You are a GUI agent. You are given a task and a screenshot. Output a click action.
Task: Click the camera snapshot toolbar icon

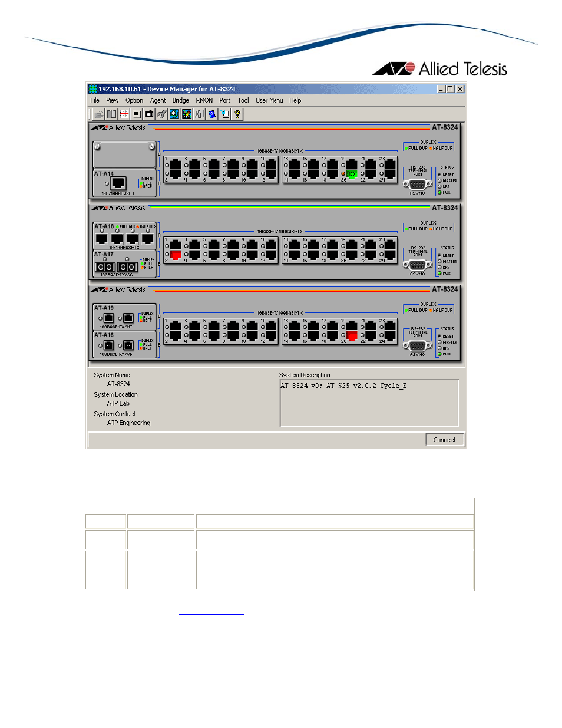(149, 114)
